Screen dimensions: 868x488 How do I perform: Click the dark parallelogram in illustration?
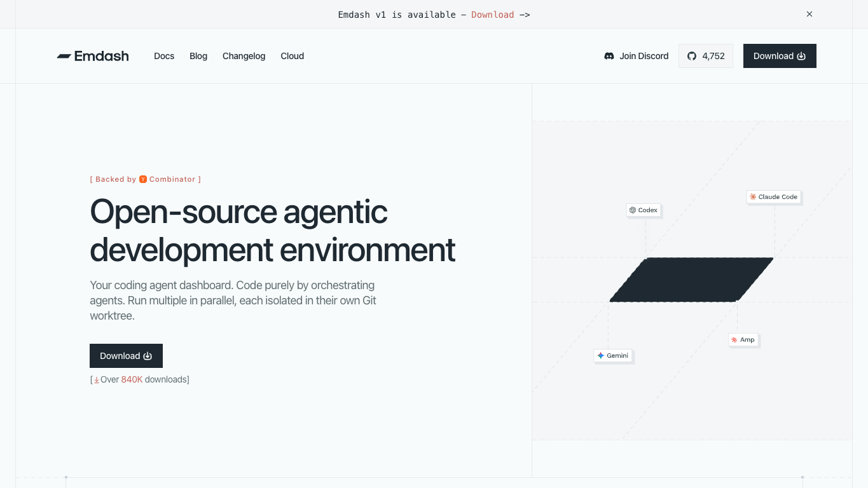[691, 280]
